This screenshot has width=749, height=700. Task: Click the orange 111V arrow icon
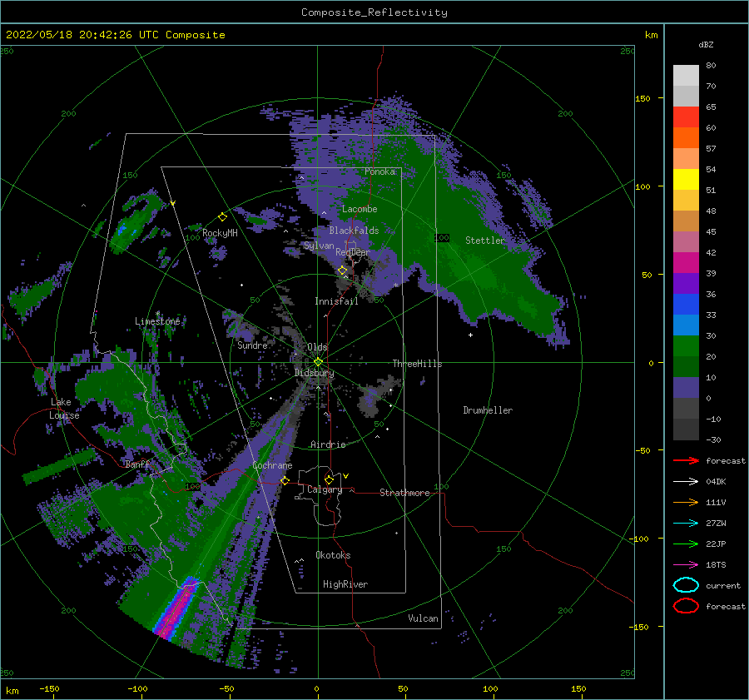[x=686, y=502]
